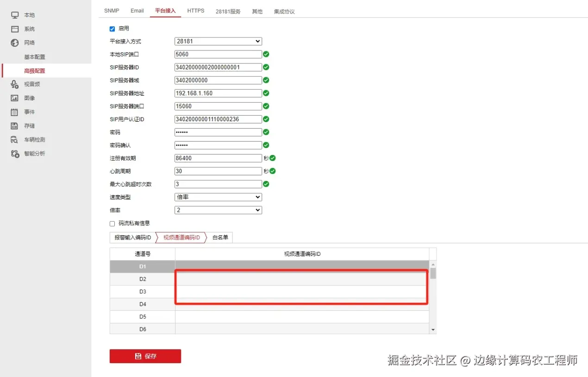Open the HTTPS tab
Screen dimensions: 588x377
click(x=196, y=11)
